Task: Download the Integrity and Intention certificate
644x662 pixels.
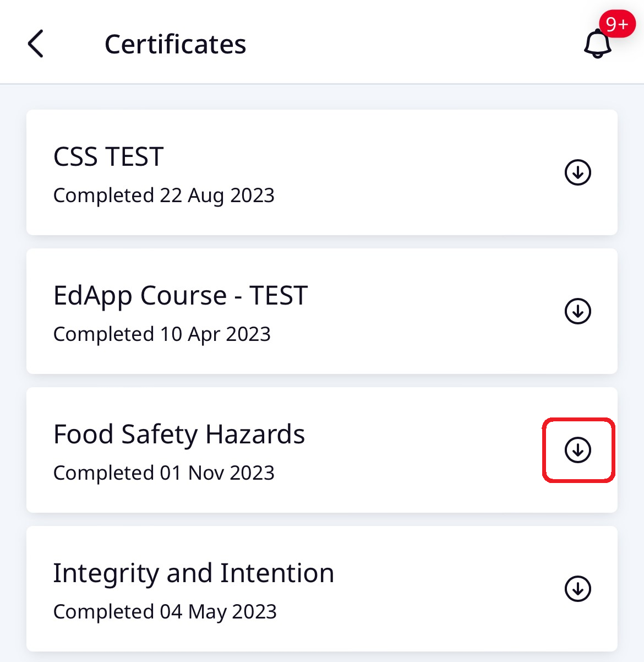Action: pyautogui.click(x=577, y=589)
